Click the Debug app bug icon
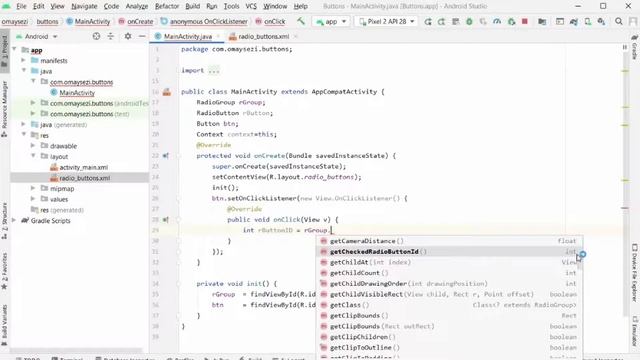This screenshot has height=360, width=640. 469,22
